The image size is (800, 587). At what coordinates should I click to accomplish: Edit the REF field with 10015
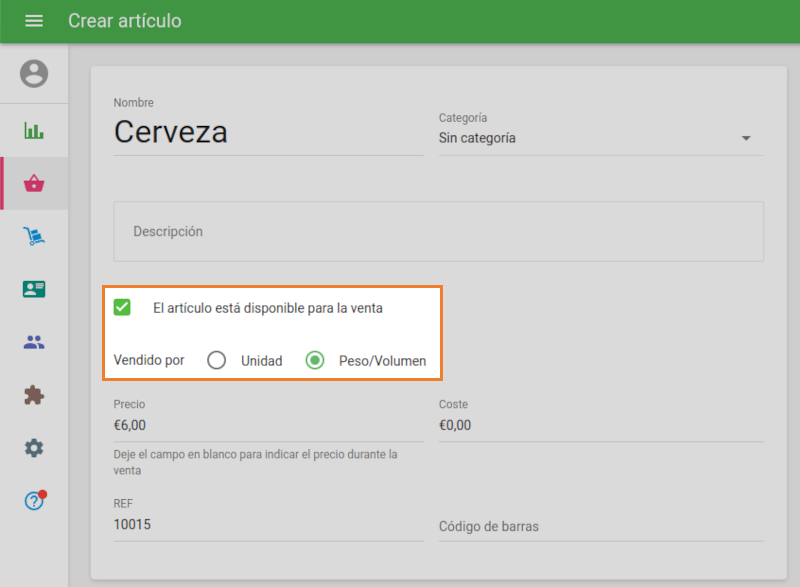(268, 524)
